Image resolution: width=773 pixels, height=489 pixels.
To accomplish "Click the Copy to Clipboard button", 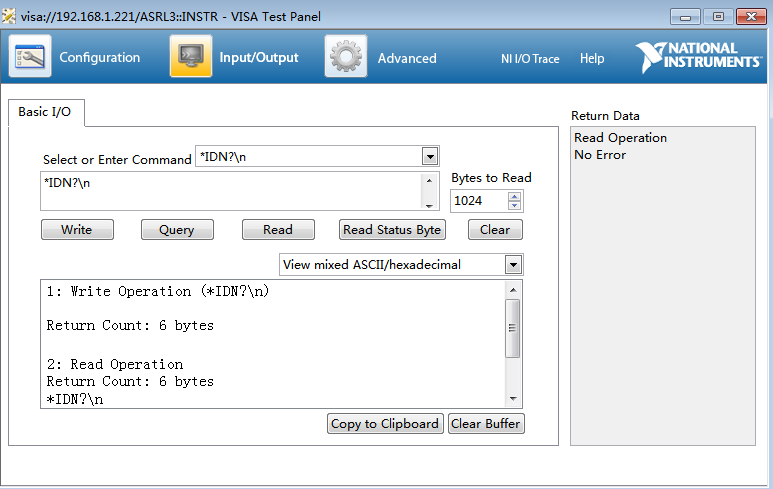I will (x=385, y=423).
